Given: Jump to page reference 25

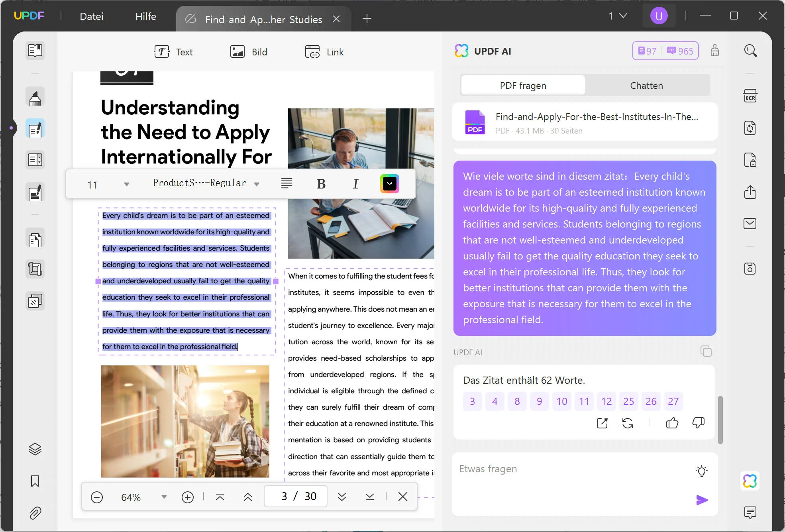Looking at the screenshot, I should tap(628, 401).
